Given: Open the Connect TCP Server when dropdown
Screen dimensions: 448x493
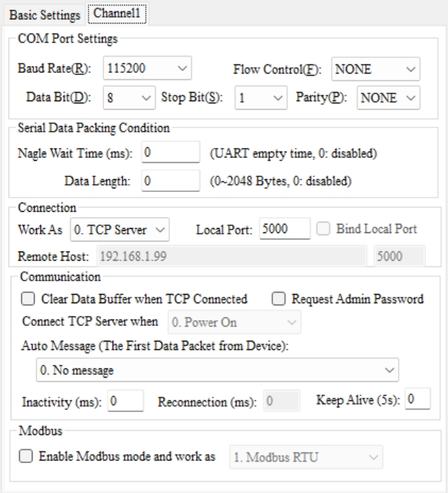Looking at the screenshot, I should tap(234, 322).
